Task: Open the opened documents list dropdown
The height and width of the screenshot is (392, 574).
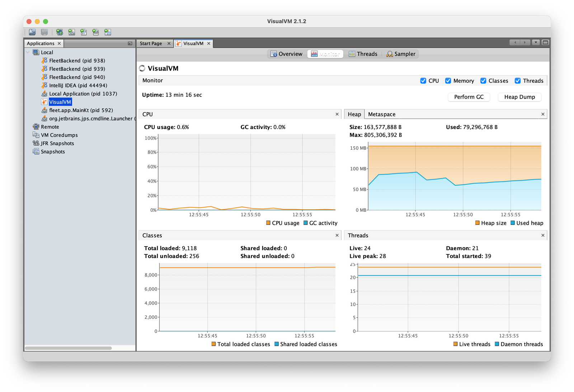Action: (x=536, y=42)
